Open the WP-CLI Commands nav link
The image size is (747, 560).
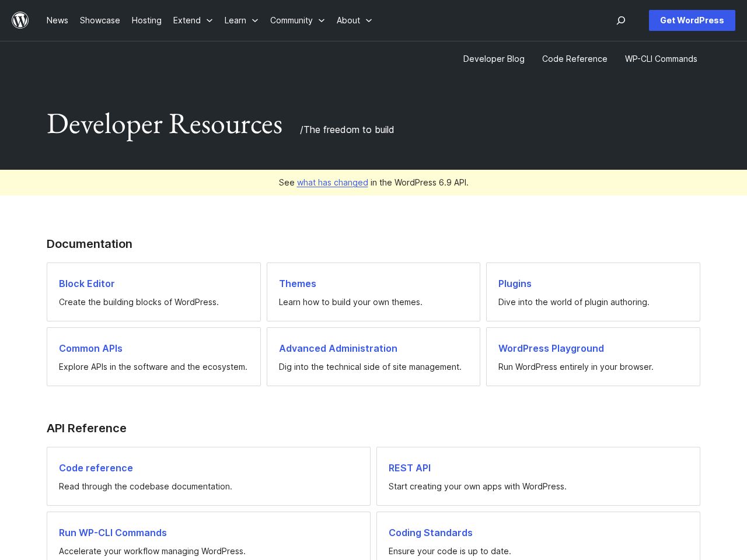(x=661, y=59)
